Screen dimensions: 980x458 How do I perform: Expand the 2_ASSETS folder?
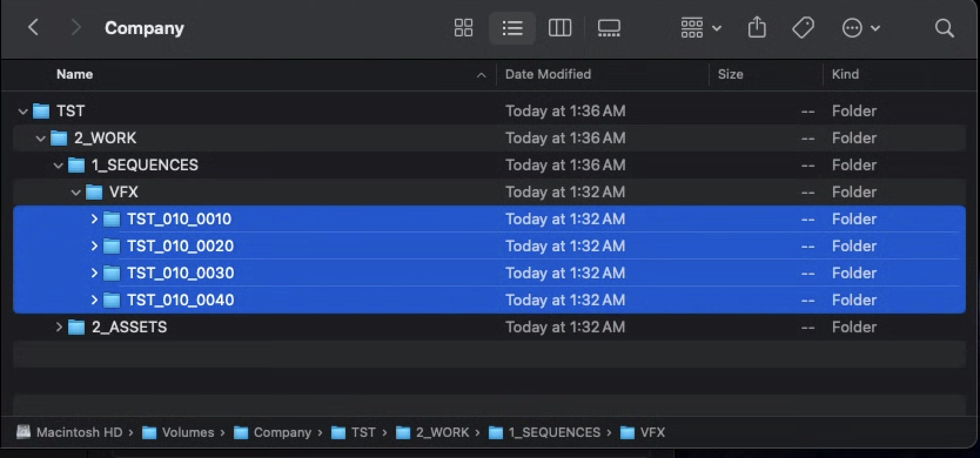tap(58, 327)
